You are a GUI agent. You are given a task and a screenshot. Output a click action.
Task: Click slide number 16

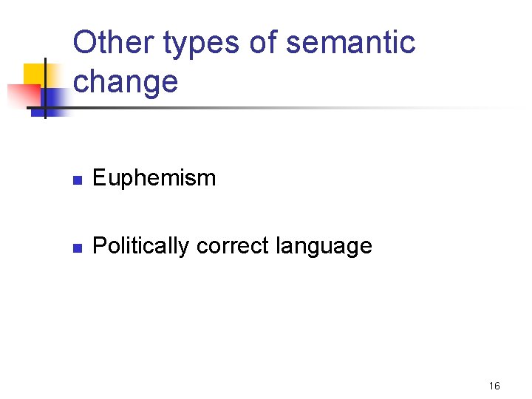tap(494, 386)
